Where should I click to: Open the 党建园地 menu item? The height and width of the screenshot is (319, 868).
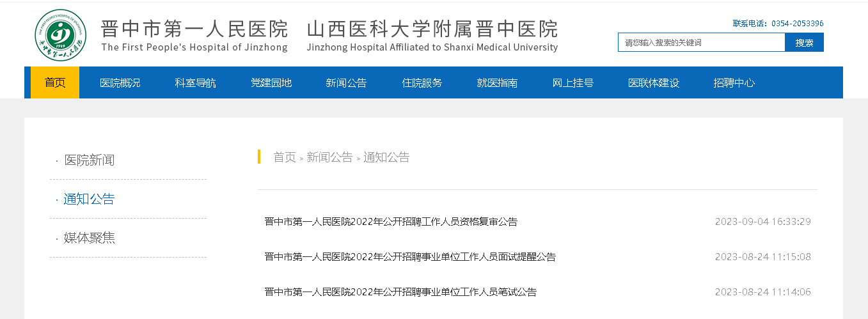click(271, 82)
